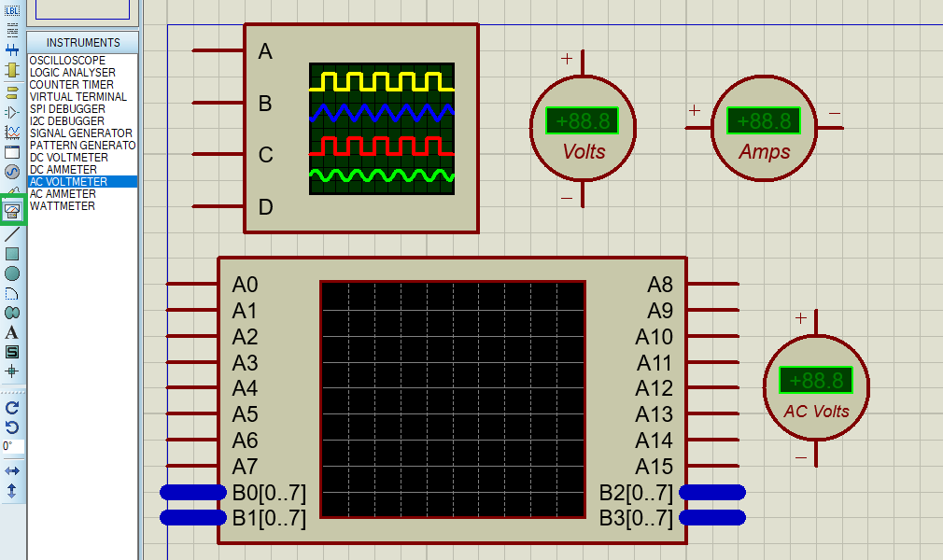Click the logic analyser A0 pin
The image size is (943, 560).
(x=192, y=284)
